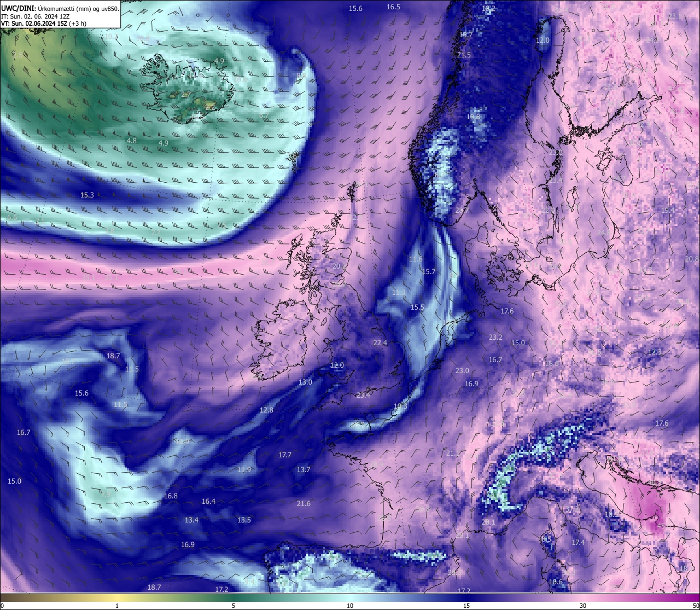The height and width of the screenshot is (610, 700).
Task: Click the 21.1 value over eastern France
Action: click(x=453, y=454)
